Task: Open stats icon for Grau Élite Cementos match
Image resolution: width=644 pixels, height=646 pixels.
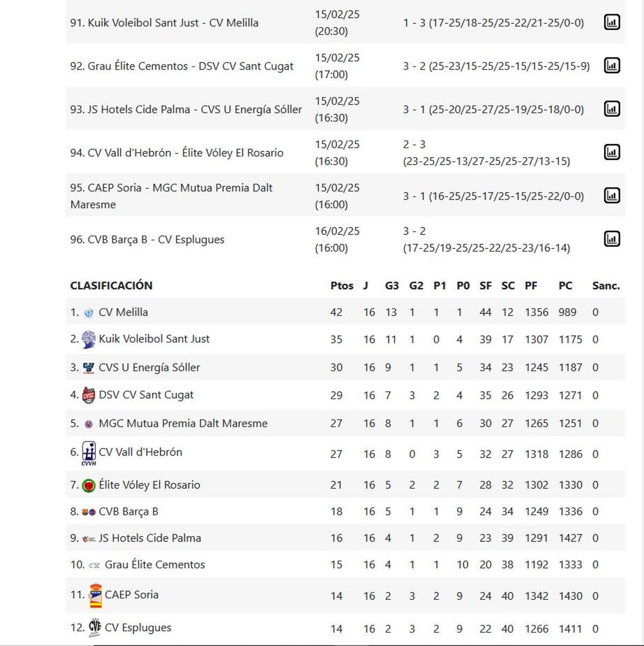Action: (612, 65)
